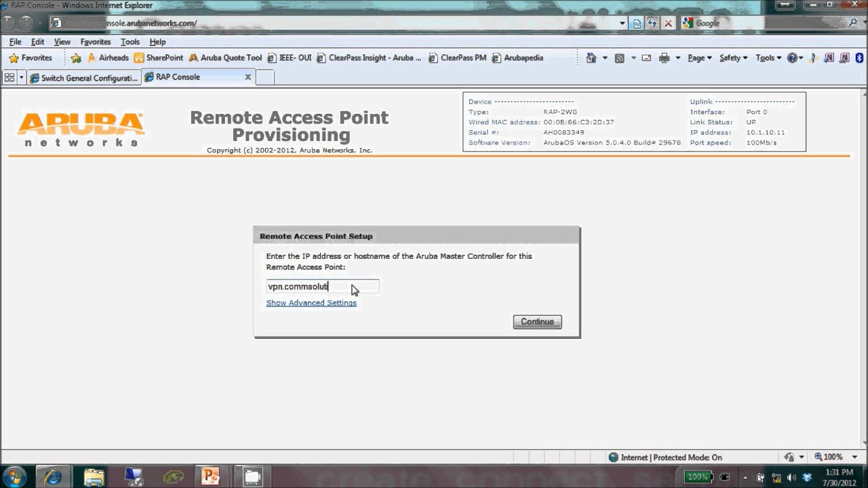Screen dimensions: 868x488
Task: Click the master controller hostname field
Action: (x=323, y=287)
